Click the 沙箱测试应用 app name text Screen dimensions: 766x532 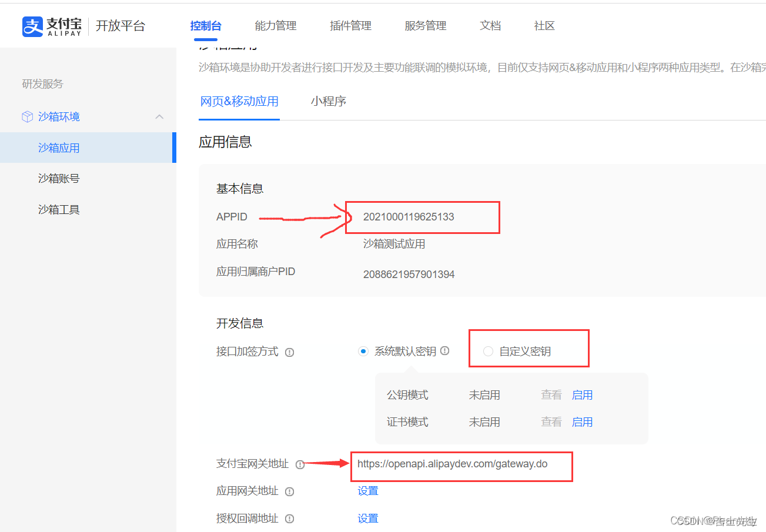(x=394, y=244)
